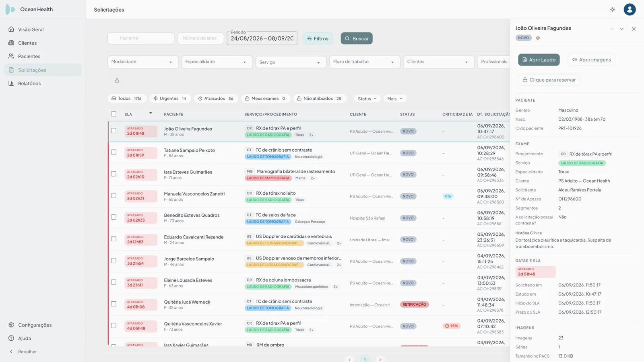
Task: Expand the Clientes filter dropdown
Action: (x=439, y=62)
